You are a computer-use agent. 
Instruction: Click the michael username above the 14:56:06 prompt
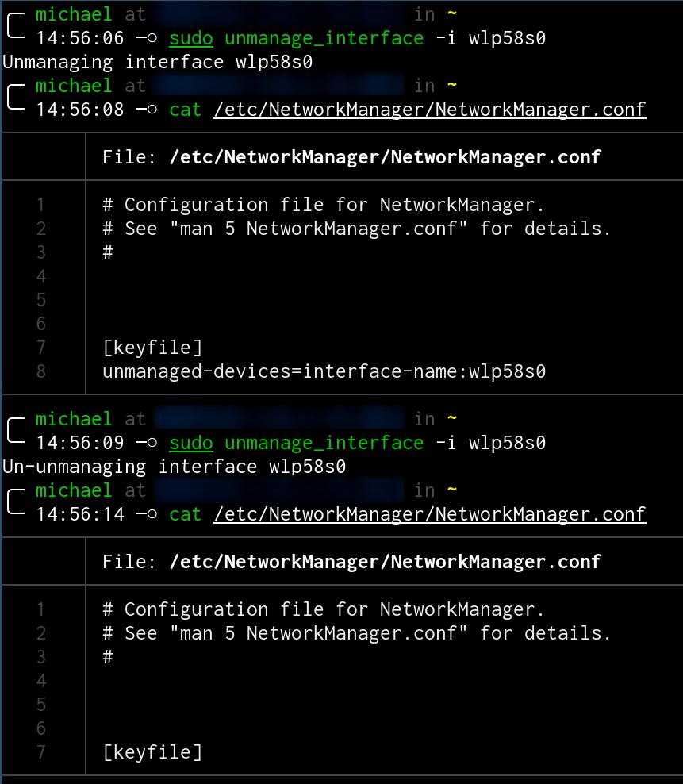[x=74, y=14]
